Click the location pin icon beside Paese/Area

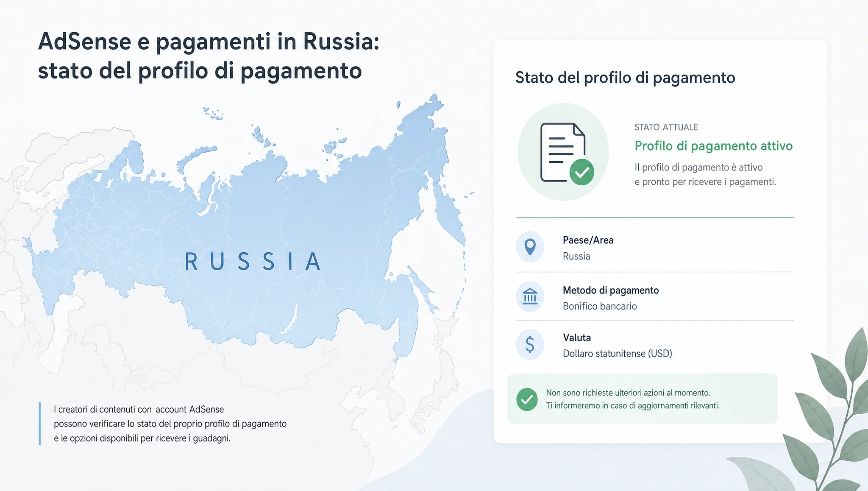(x=530, y=247)
